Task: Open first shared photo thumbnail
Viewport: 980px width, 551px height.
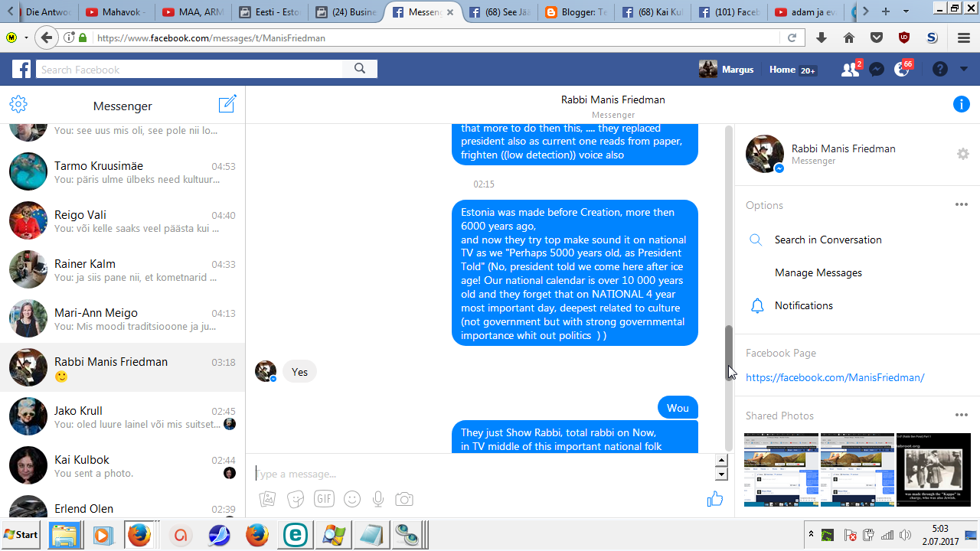Action: coord(781,470)
